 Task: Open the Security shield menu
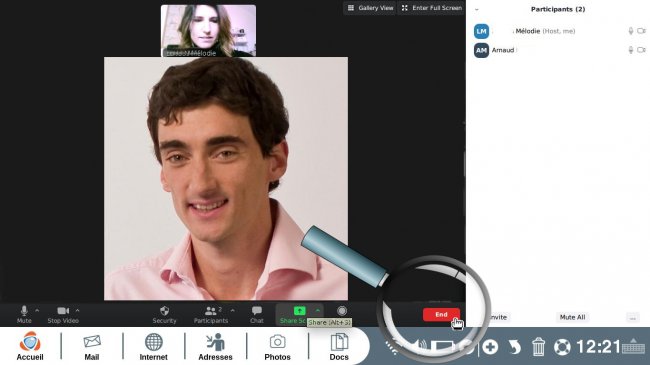pos(164,314)
